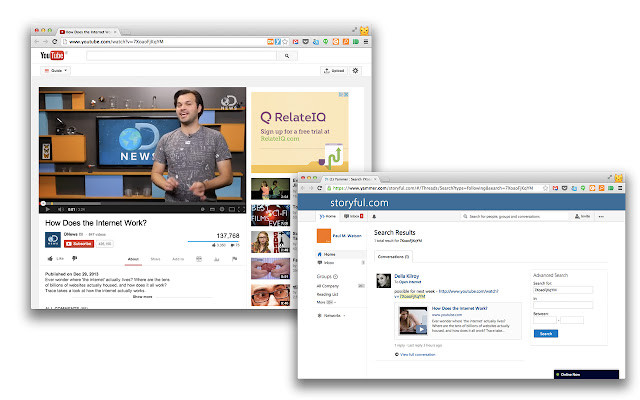The image size is (640, 400).
Task: Click the Groups info icon in Yammer sidebar
Action: tap(336, 277)
